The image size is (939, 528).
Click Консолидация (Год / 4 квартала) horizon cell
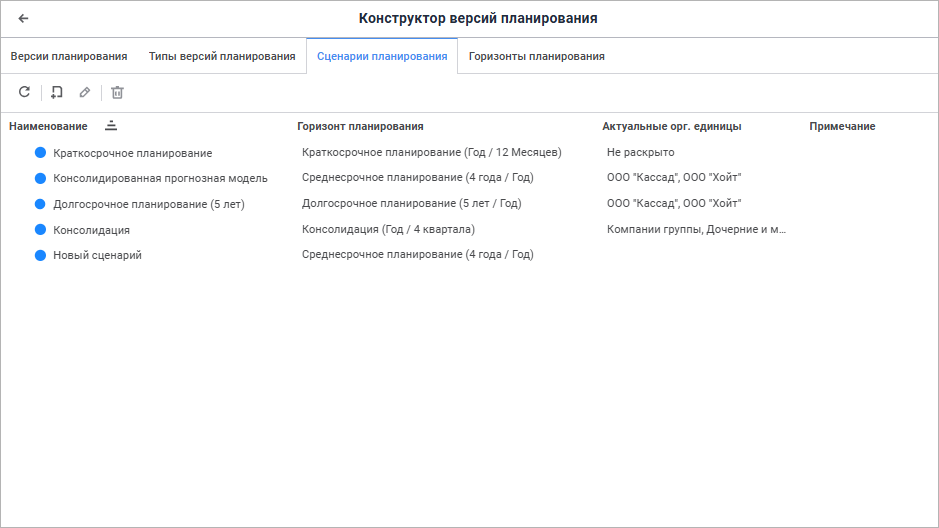coord(388,229)
